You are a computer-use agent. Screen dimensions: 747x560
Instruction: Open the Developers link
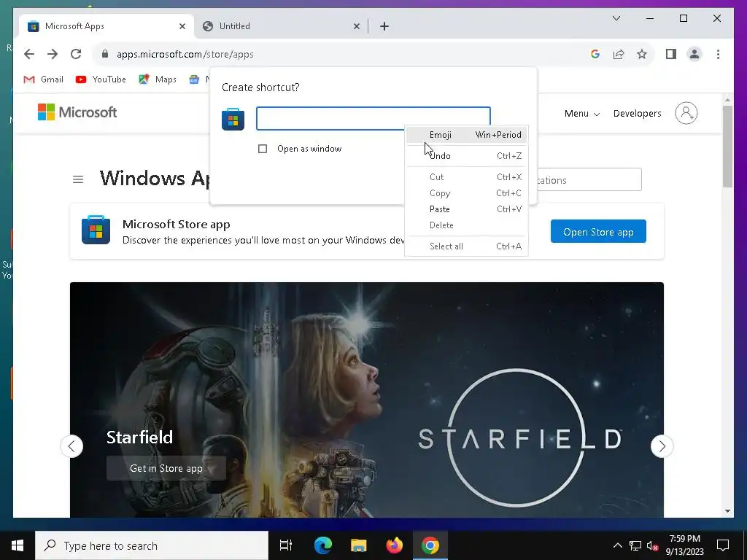637,113
